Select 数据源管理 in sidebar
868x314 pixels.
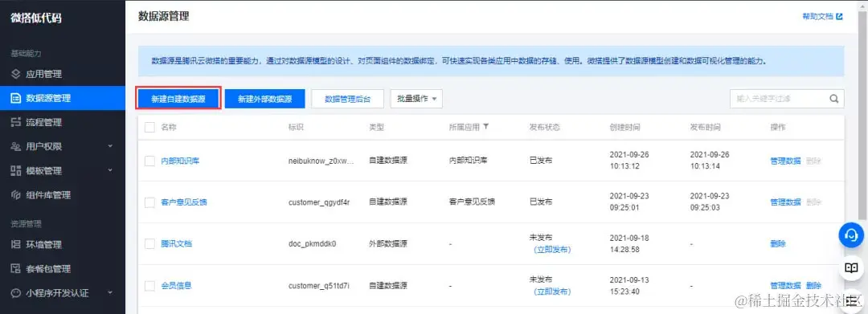tap(63, 99)
